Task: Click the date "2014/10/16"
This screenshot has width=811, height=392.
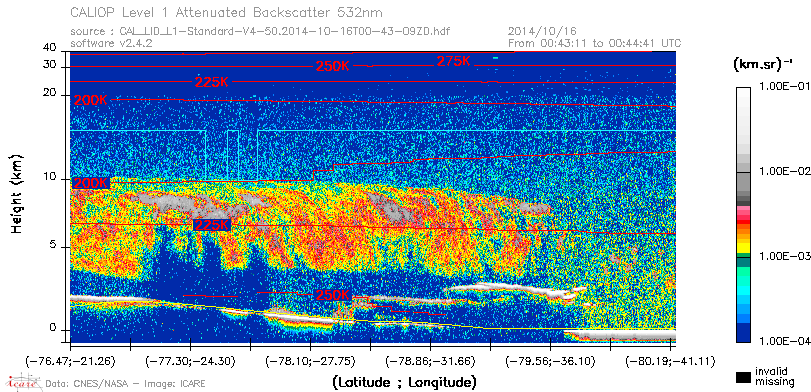Action: (543, 32)
